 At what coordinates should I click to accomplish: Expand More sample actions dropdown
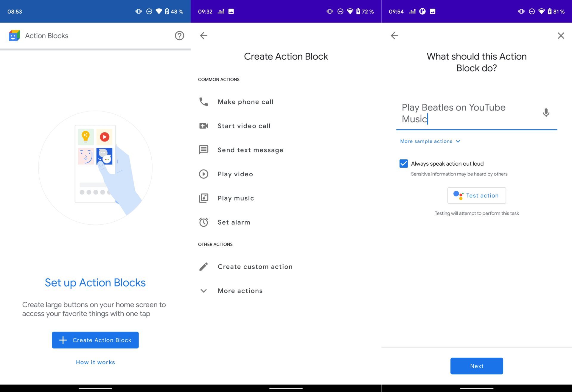458,141
